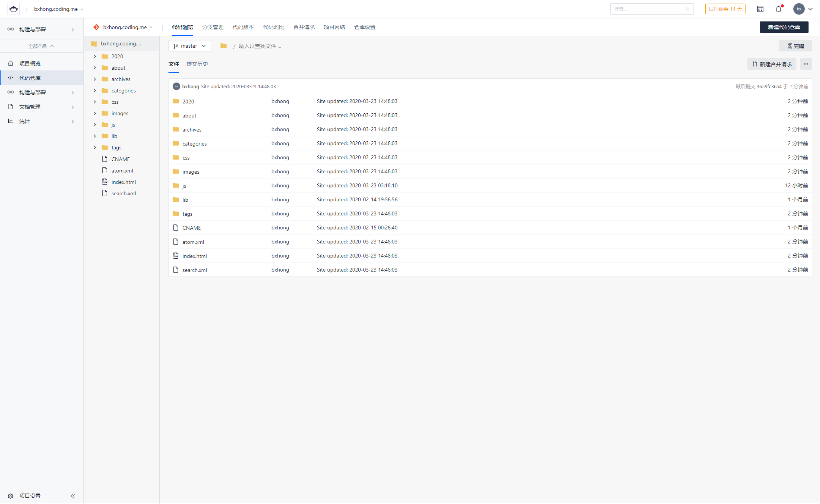This screenshot has height=504, width=820.
Task: Click the folder icon of 2020 row
Action: [176, 101]
